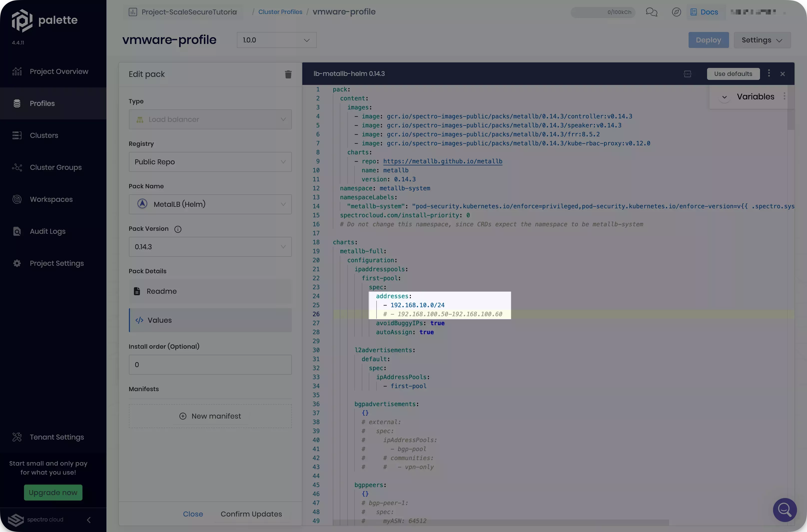The image size is (807, 532).
Task: Open the 0.14.3 pack version dropdown
Action: tap(210, 247)
